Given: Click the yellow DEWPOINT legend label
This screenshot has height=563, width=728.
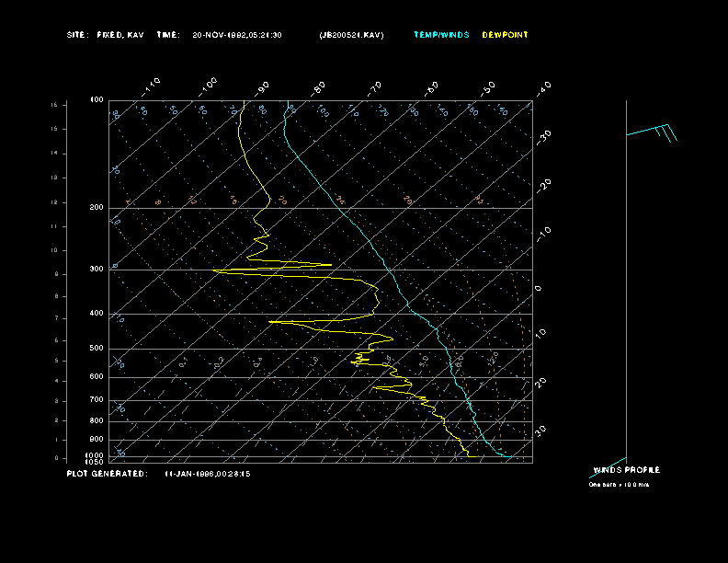Looking at the screenshot, I should pos(505,35).
